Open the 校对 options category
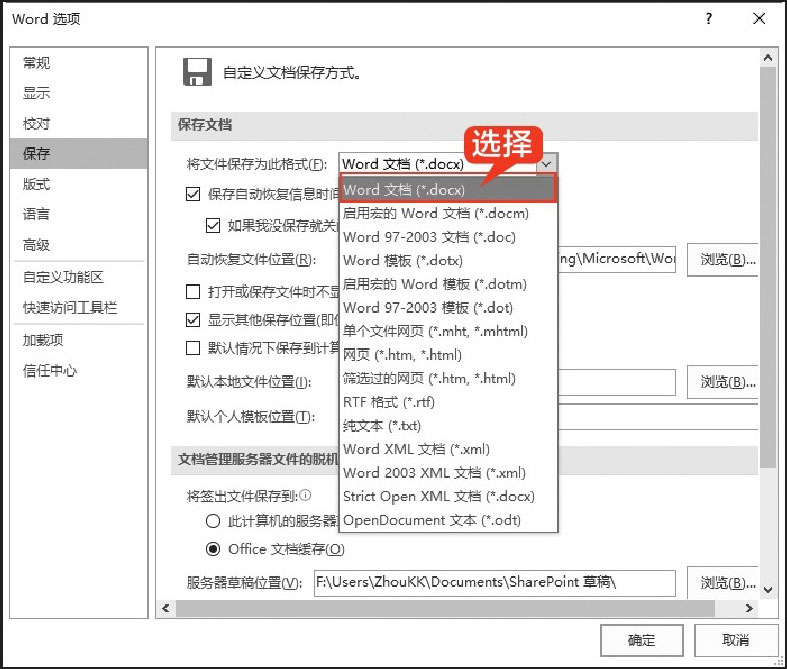 78,123
